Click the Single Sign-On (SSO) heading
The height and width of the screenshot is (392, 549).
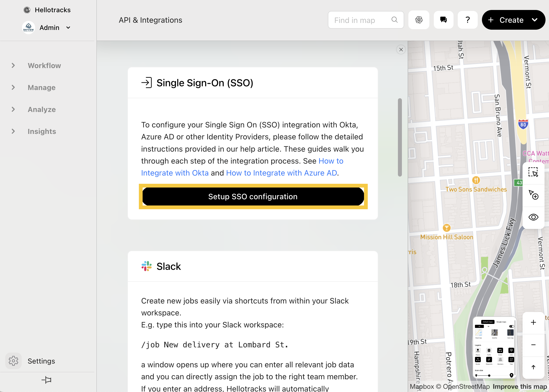tap(205, 83)
